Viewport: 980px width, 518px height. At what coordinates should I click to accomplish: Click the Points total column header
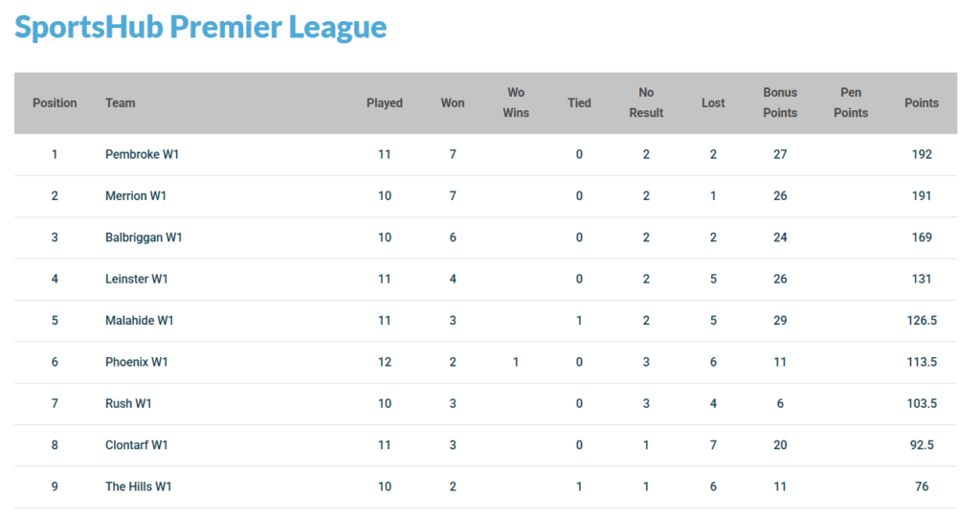[922, 102]
